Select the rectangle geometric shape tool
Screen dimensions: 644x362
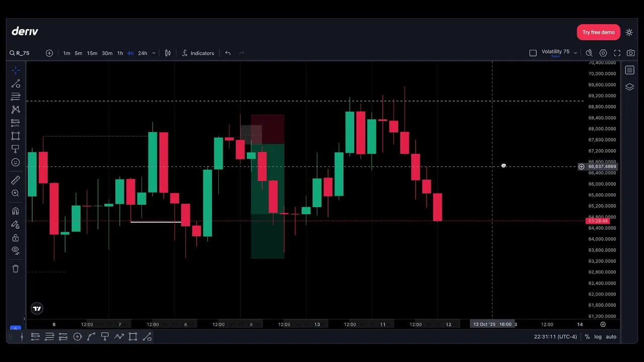pos(16,136)
